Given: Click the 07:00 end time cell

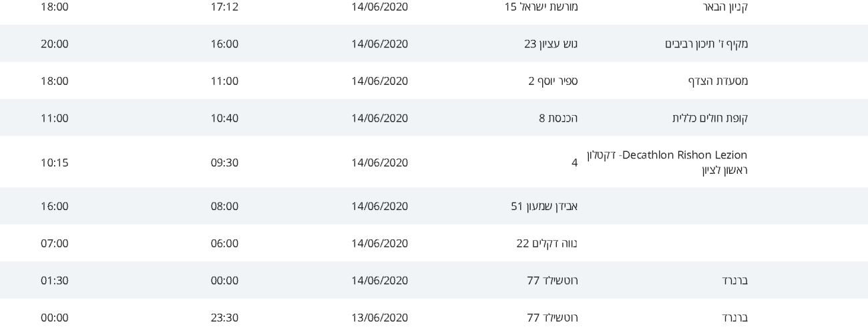Looking at the screenshot, I should [55, 243].
